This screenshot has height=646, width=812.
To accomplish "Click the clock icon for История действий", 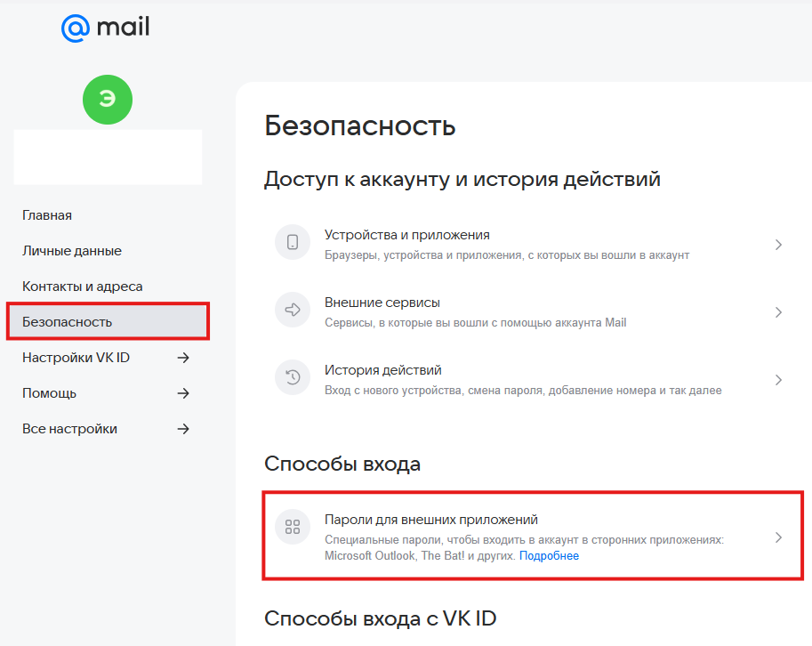I will click(293, 377).
